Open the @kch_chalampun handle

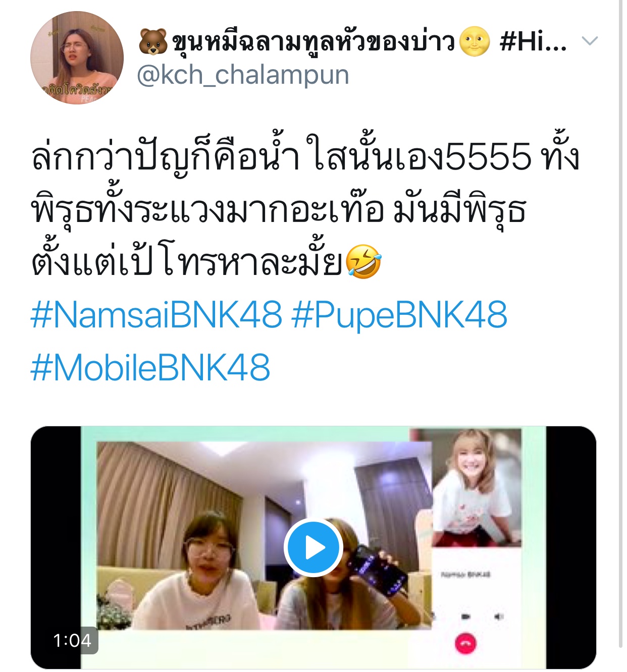(243, 75)
